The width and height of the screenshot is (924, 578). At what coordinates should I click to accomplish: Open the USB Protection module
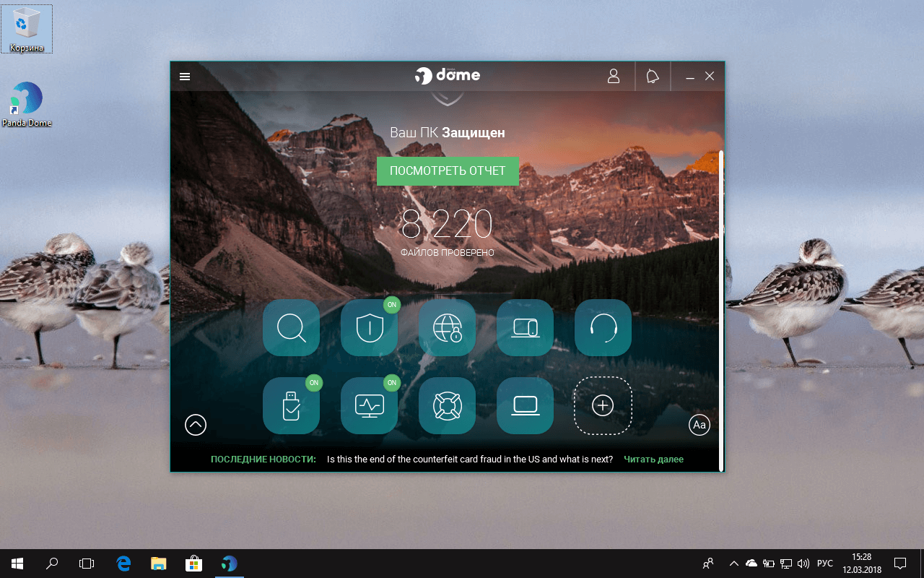point(291,405)
